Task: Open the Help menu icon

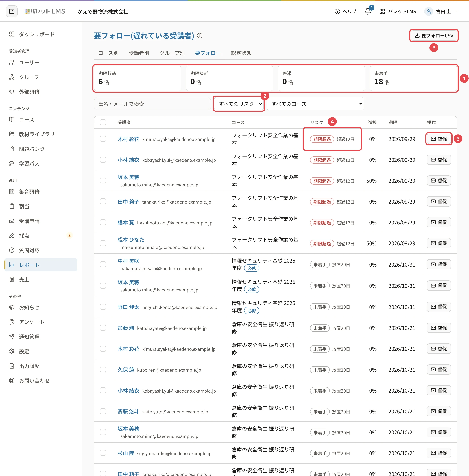Action: tap(346, 11)
